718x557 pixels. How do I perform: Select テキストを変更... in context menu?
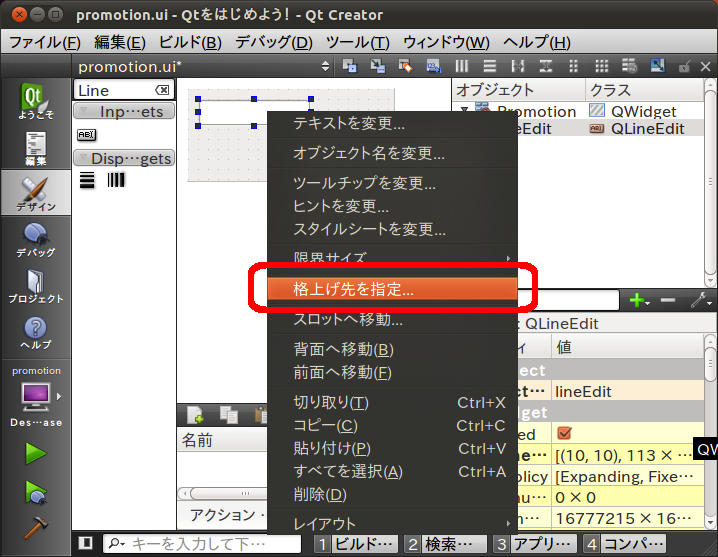[348, 124]
